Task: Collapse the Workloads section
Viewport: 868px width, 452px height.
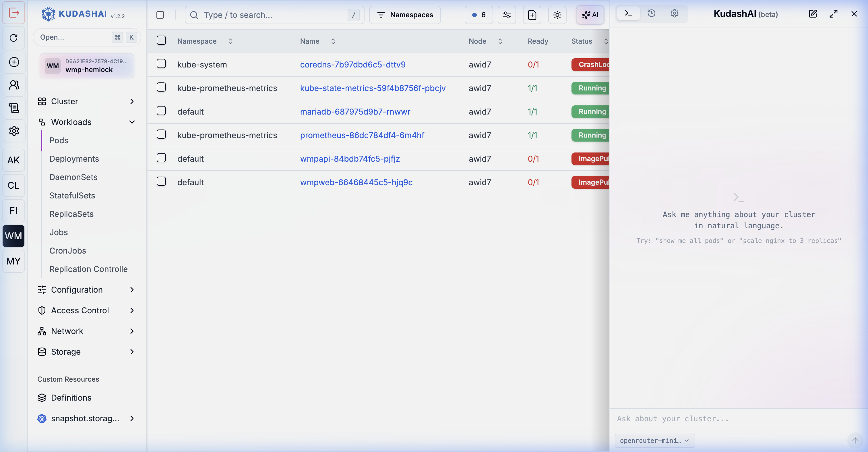Action: (x=87, y=122)
